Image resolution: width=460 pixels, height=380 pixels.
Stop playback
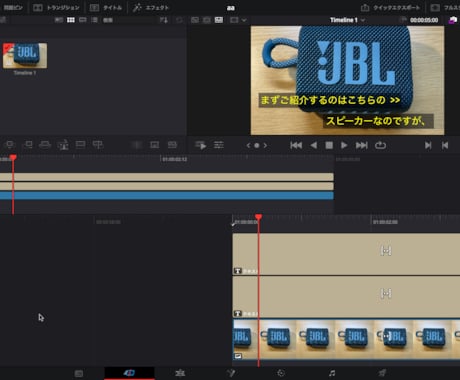pos(329,145)
